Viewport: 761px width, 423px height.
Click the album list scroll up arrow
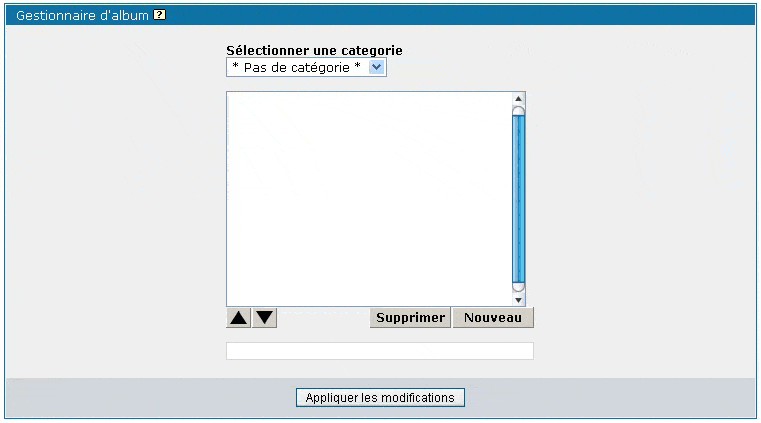[x=518, y=99]
